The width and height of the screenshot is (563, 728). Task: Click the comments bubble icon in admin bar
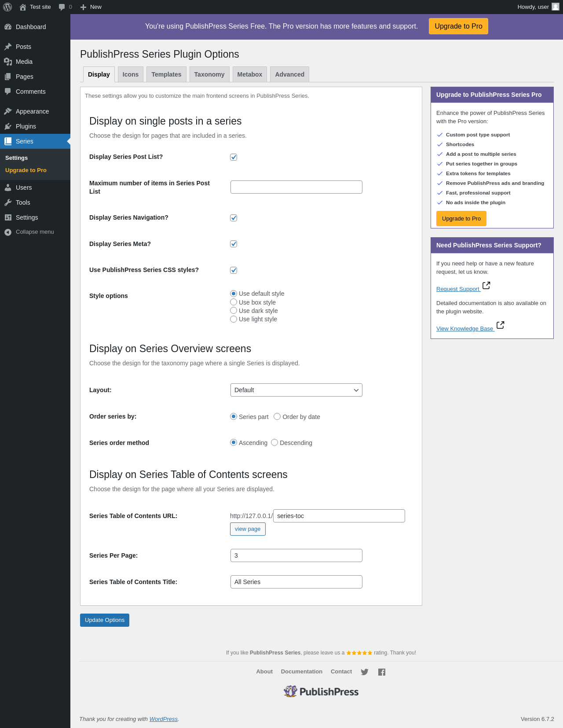62,7
